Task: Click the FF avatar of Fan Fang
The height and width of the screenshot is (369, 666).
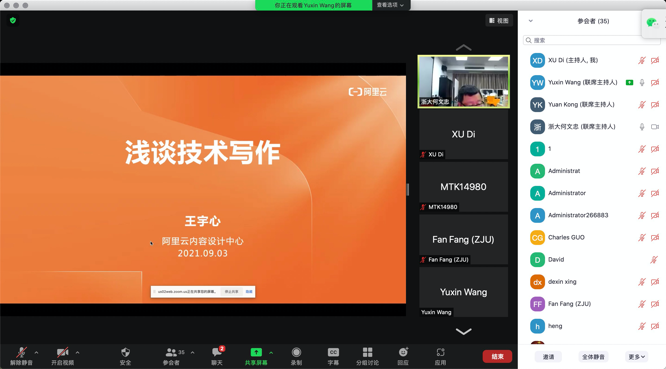Action: [537, 304]
